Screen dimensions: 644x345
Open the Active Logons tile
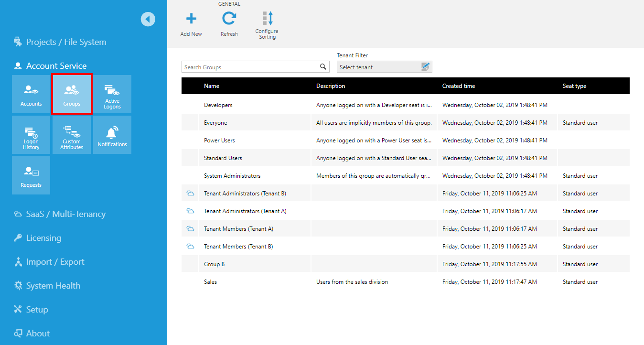point(112,94)
